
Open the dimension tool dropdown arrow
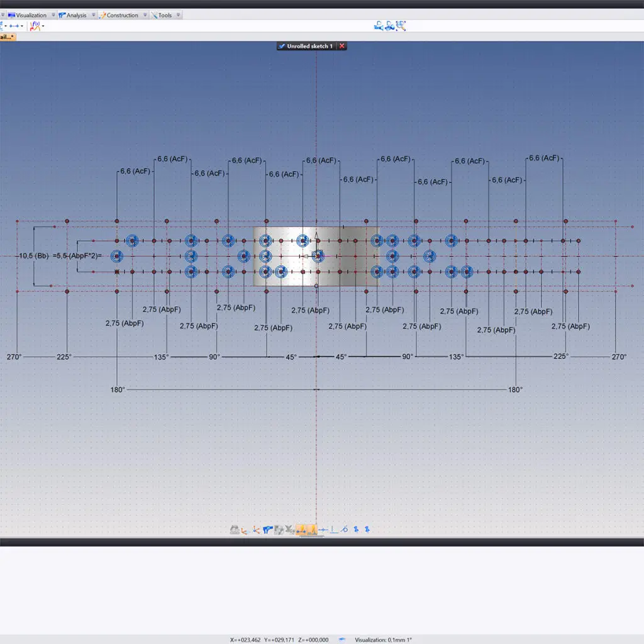[22, 26]
